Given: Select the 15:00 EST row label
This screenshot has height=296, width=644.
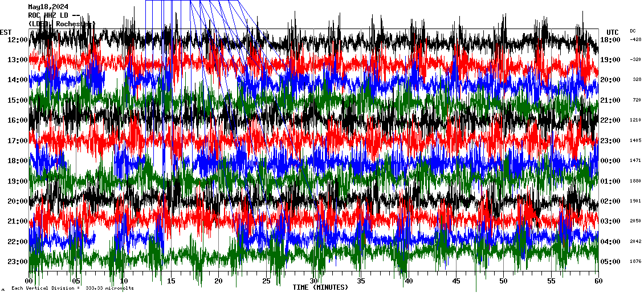Looking at the screenshot, I should (17, 100).
